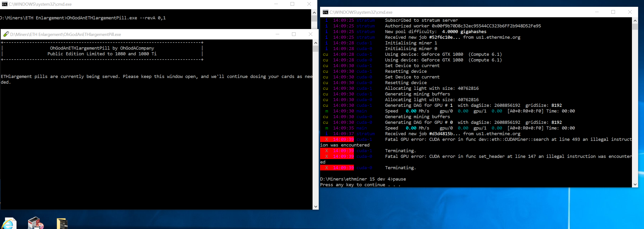Click scroll-down arrow in the Pill window scrollbar
644x229 pixels.
pyautogui.click(x=315, y=207)
